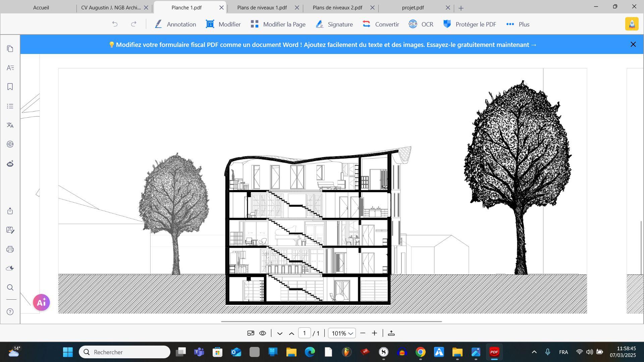
Task: Open the 101% zoom level dropdown
Action: (x=341, y=333)
